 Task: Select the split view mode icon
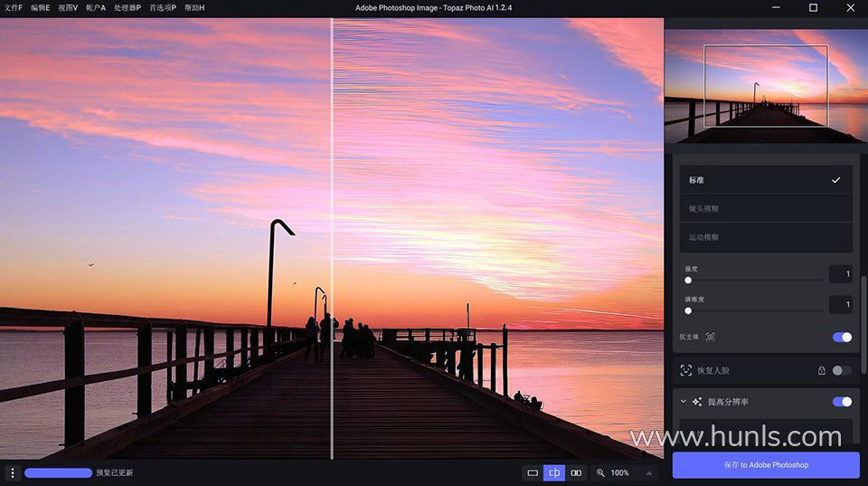pos(554,472)
